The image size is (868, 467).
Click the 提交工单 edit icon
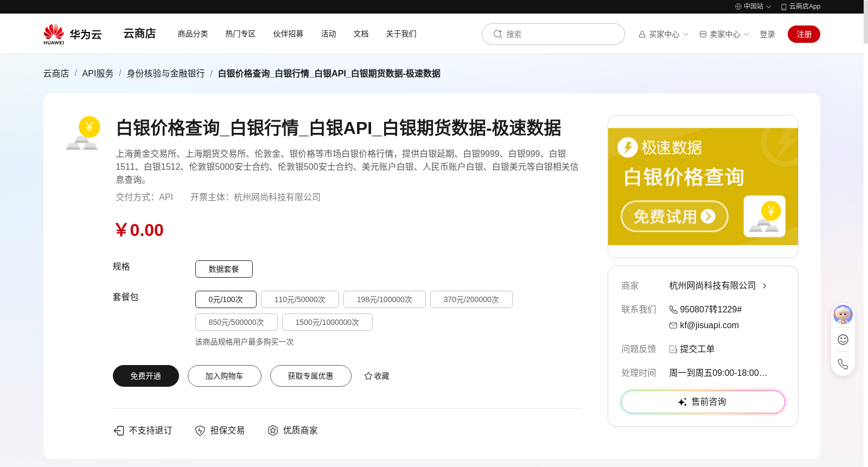(x=673, y=349)
